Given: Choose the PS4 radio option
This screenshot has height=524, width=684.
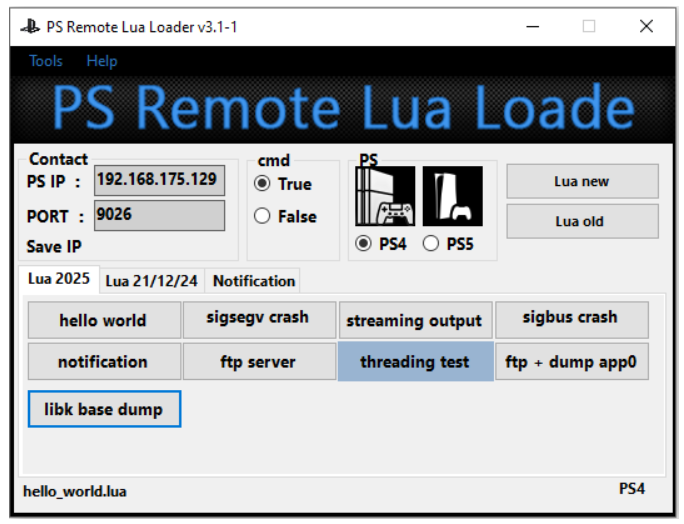Looking at the screenshot, I should click(363, 243).
